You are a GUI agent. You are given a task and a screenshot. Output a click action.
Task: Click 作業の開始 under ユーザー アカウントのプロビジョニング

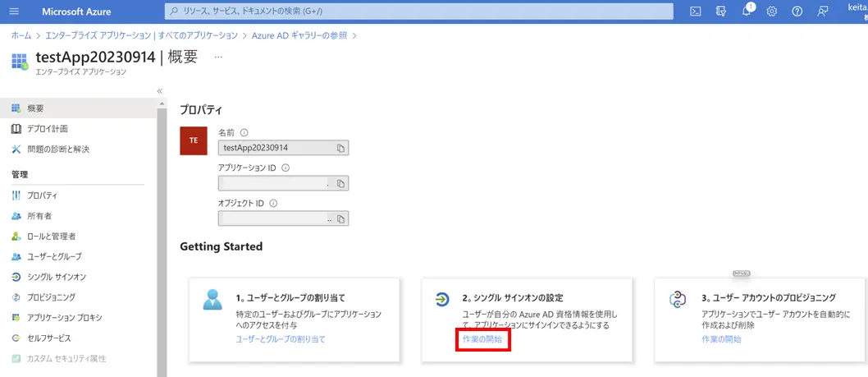click(x=721, y=339)
